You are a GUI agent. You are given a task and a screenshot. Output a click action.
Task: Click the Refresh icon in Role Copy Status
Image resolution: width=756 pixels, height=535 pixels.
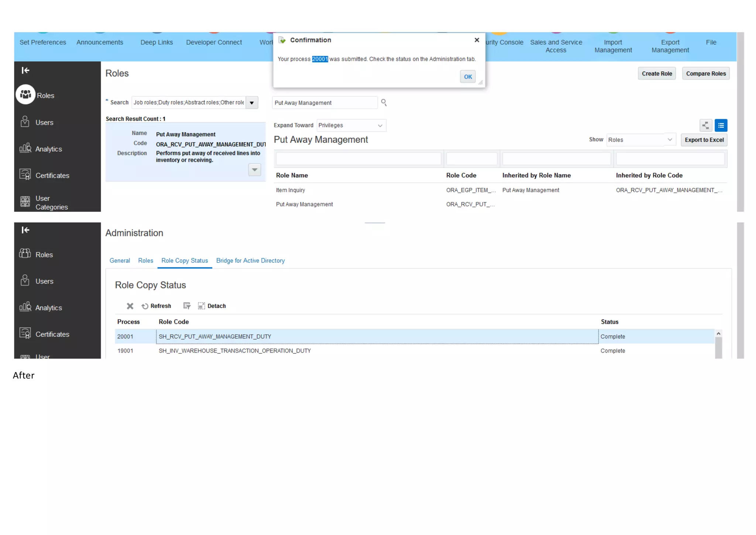145,306
